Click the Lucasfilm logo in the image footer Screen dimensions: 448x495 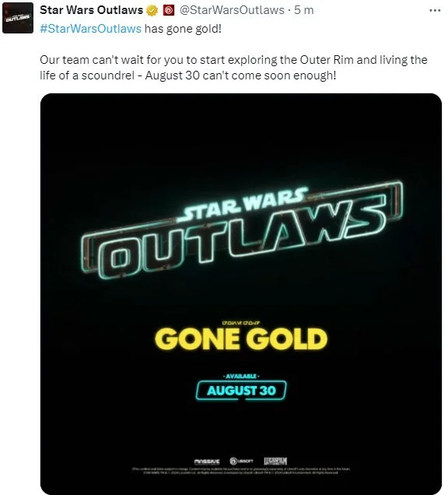click(x=275, y=461)
